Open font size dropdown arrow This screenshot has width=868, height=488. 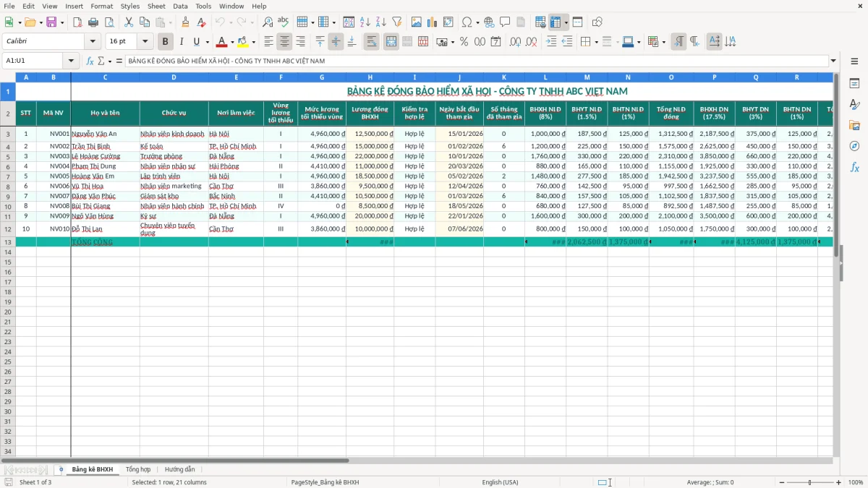point(145,42)
